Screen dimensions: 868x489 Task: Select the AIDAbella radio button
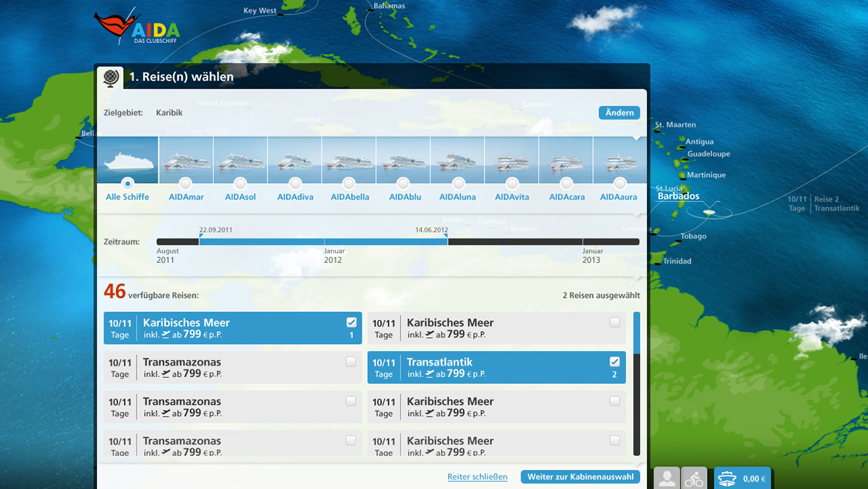click(349, 184)
